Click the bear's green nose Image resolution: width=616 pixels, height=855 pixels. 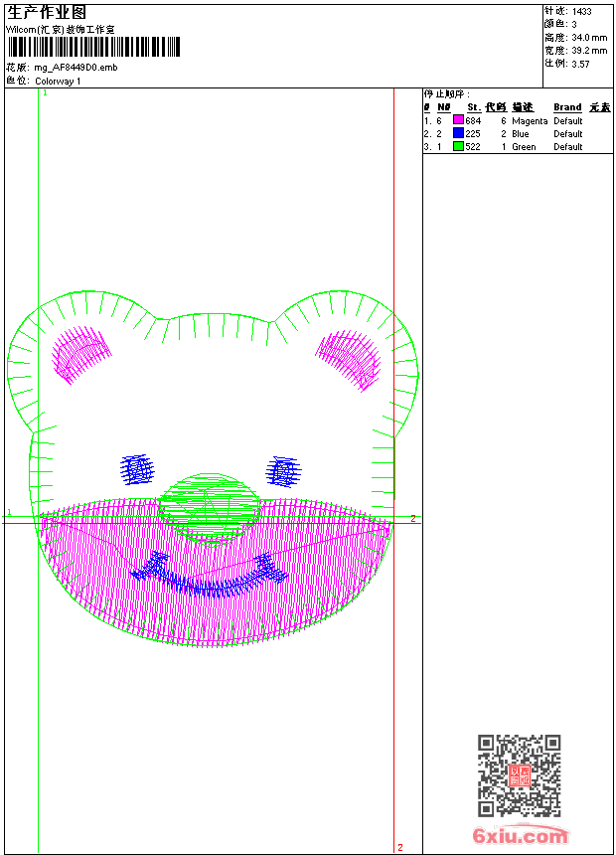209,509
